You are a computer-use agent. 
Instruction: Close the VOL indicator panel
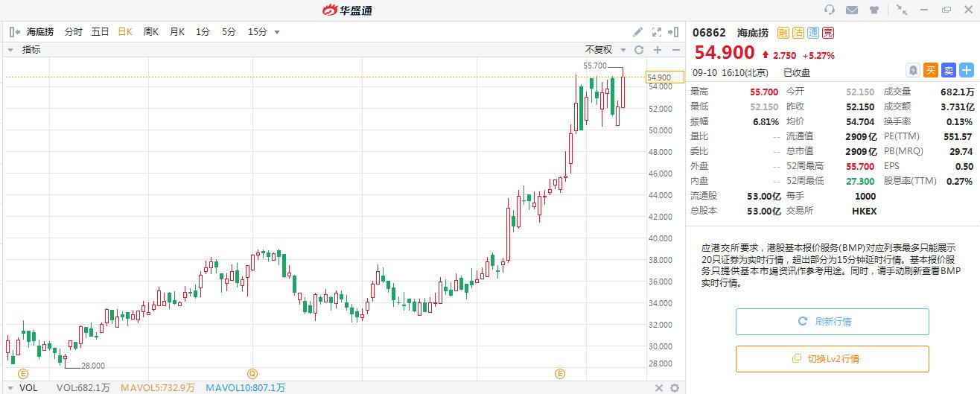click(658, 388)
